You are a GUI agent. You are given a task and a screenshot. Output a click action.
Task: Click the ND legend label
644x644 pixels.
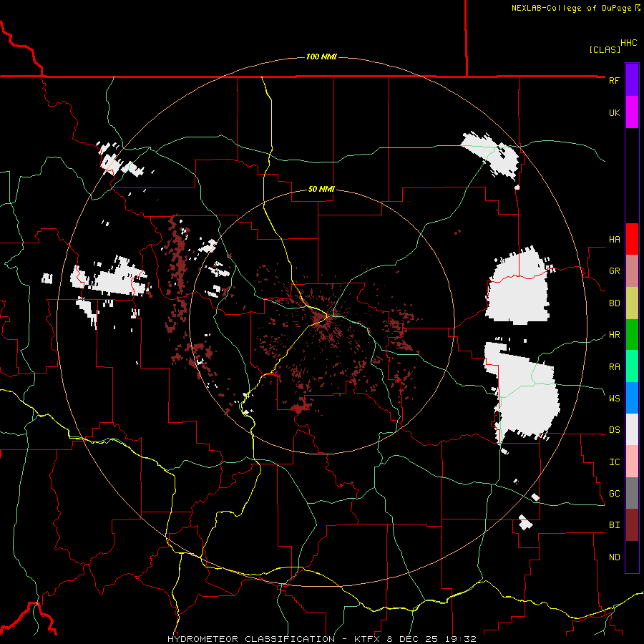pos(614,557)
